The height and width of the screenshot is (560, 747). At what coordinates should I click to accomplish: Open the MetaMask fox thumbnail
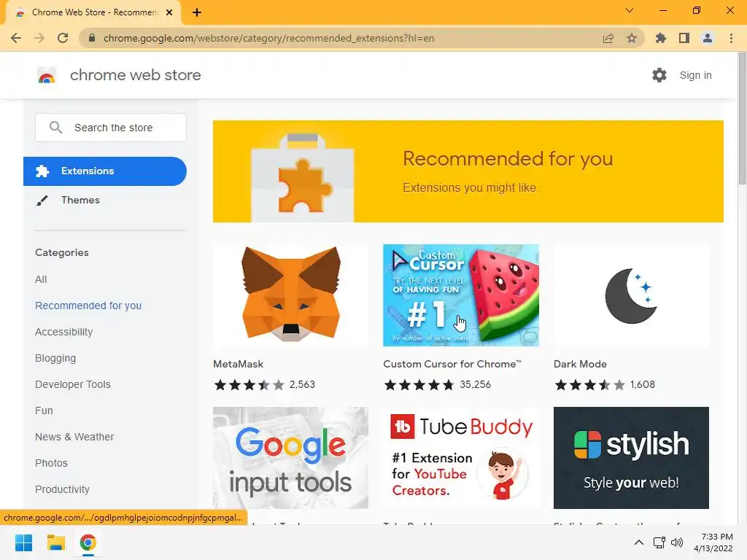290,295
